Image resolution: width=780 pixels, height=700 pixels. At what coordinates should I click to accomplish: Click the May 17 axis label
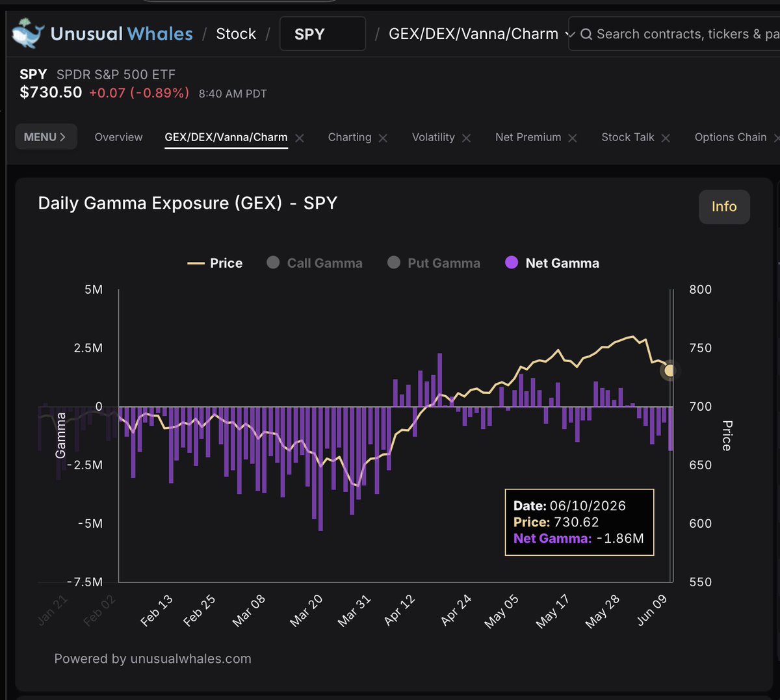(x=552, y=611)
